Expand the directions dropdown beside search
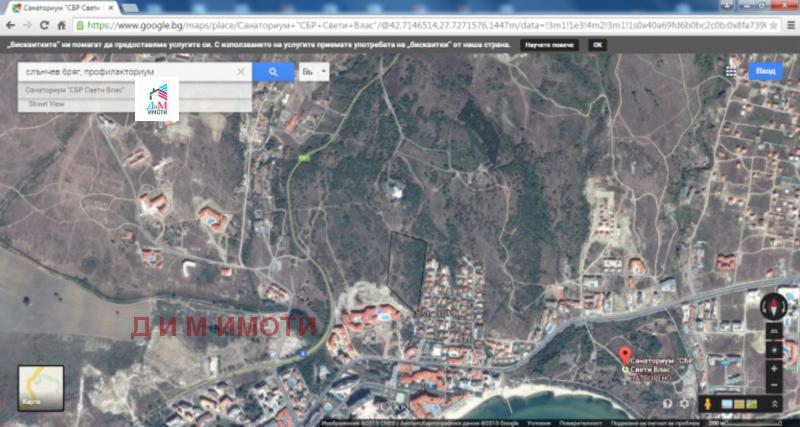The image size is (800, 427). [314, 72]
